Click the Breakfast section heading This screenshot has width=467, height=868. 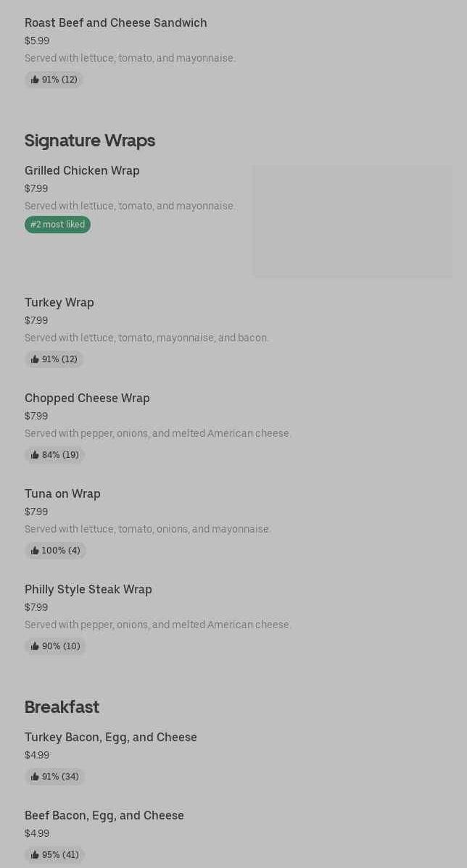pos(62,707)
